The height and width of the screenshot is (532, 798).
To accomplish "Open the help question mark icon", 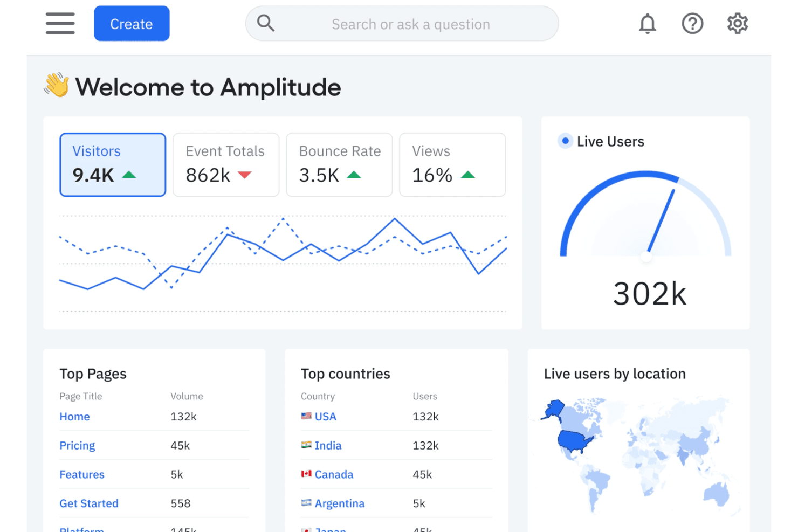I will 692,24.
